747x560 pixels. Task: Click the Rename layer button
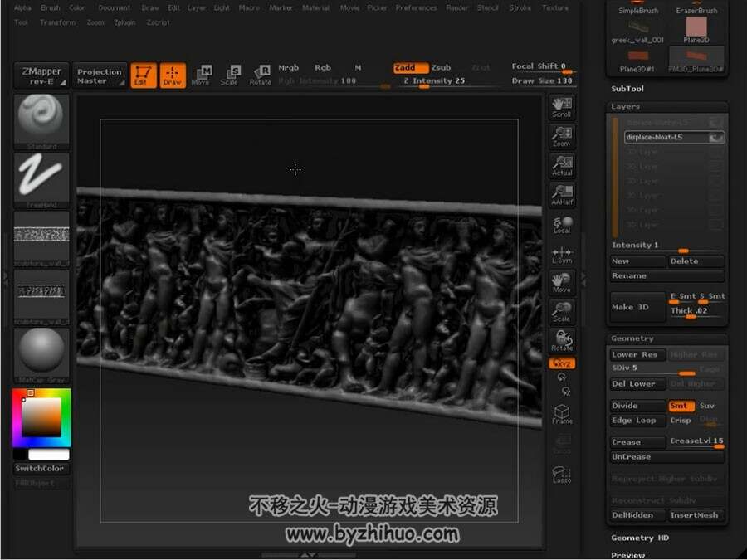click(667, 275)
